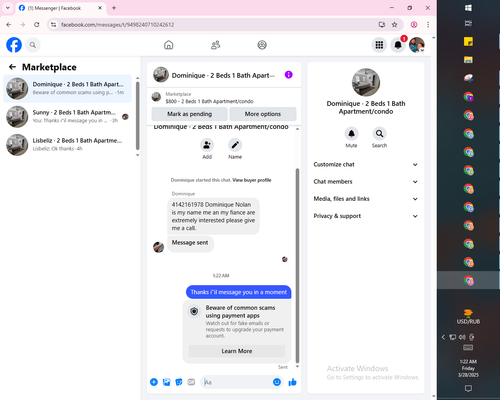
Task: Open the emoji picker in message box
Action: click(277, 382)
